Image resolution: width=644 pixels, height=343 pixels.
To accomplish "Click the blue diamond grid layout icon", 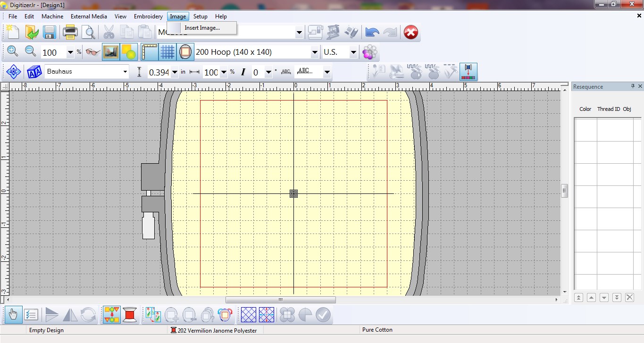I will click(x=249, y=315).
